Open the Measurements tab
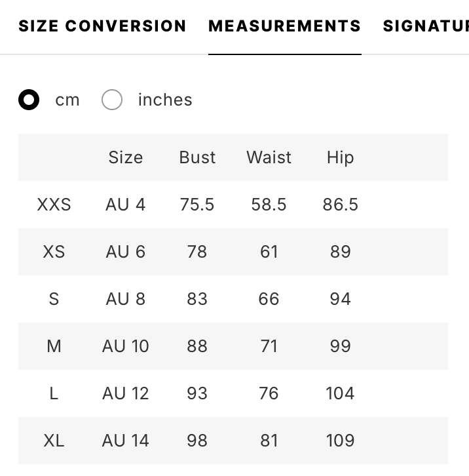 point(284,26)
